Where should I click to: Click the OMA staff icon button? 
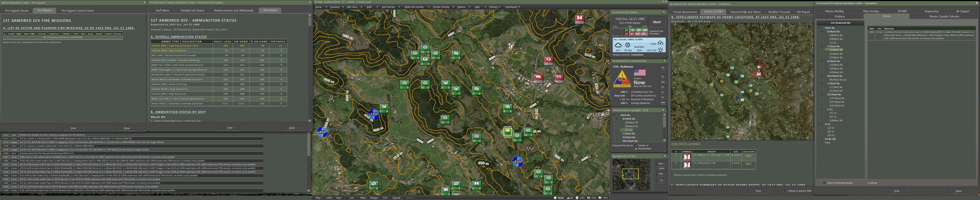pos(662,102)
